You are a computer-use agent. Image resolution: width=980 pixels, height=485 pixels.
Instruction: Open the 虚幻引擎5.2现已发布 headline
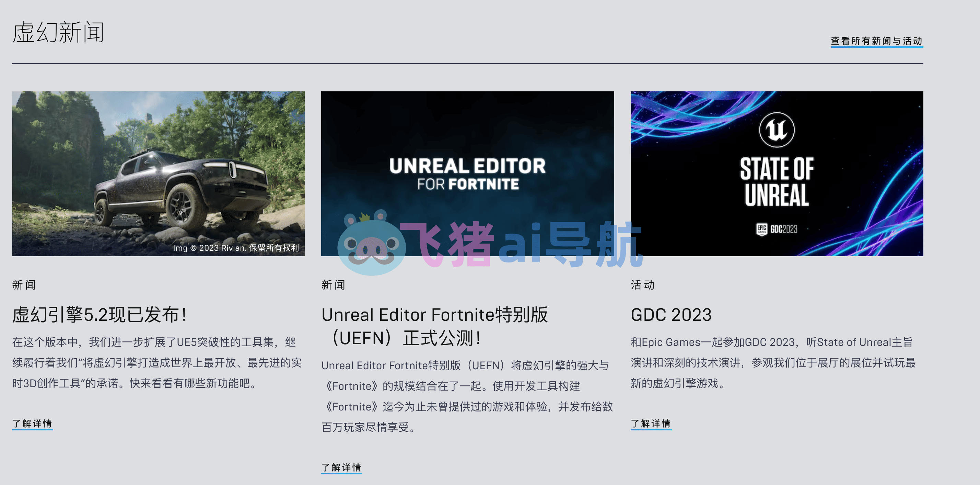coord(100,315)
